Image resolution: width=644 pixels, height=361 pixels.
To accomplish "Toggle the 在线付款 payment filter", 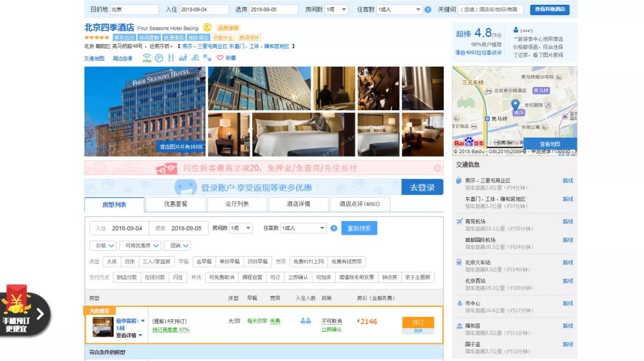I will 155,278.
